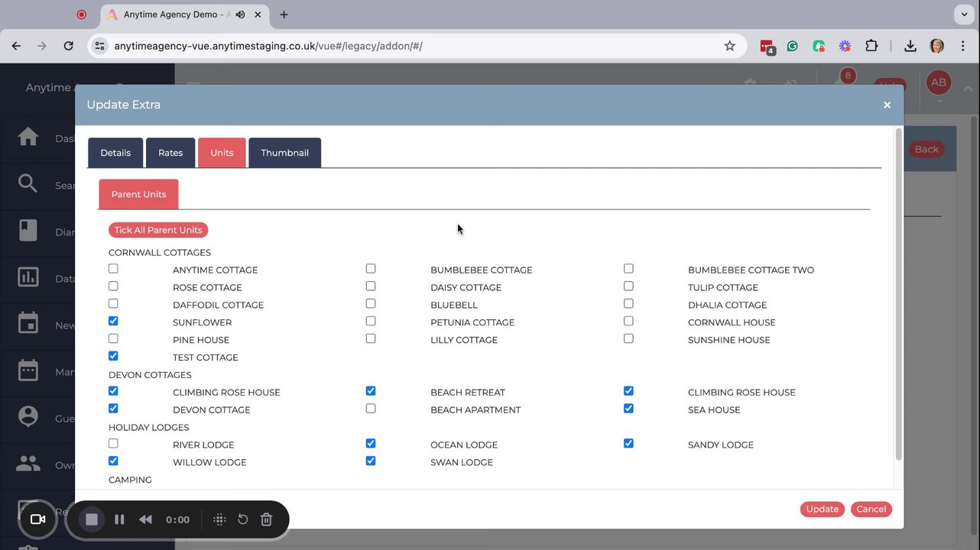Screen dimensions: 980x550
Task: Untick the Sea House checkbox
Action: tap(628, 409)
